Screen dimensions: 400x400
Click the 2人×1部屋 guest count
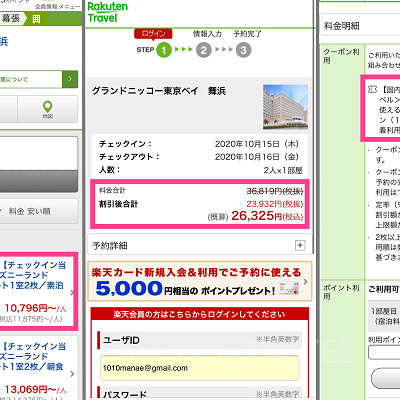point(283,170)
